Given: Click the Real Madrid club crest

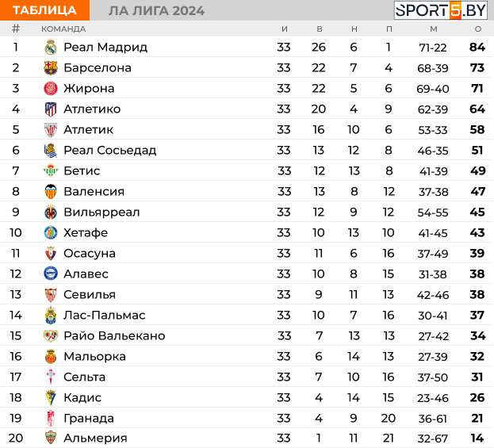Looking at the screenshot, I should [x=51, y=48].
